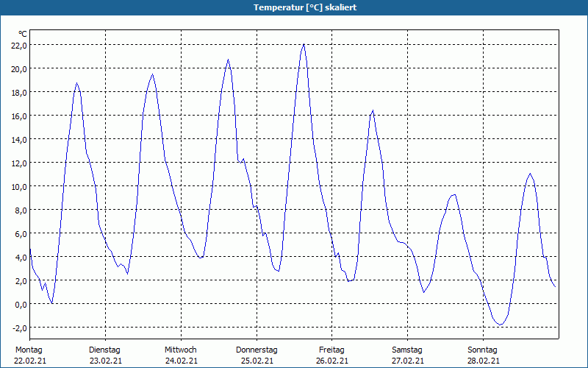Click the -2,0 y-axis label
Screen dimensions: 588x368
pyautogui.click(x=20, y=328)
